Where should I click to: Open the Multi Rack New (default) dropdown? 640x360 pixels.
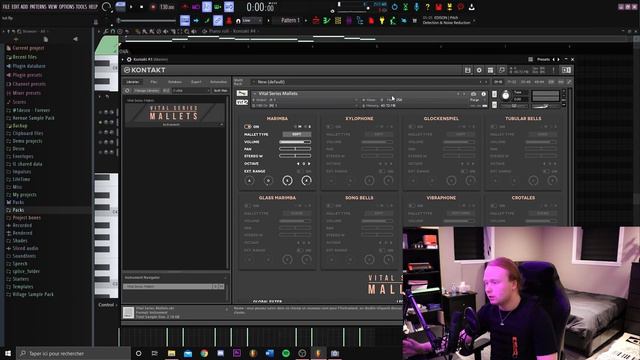coord(369,82)
